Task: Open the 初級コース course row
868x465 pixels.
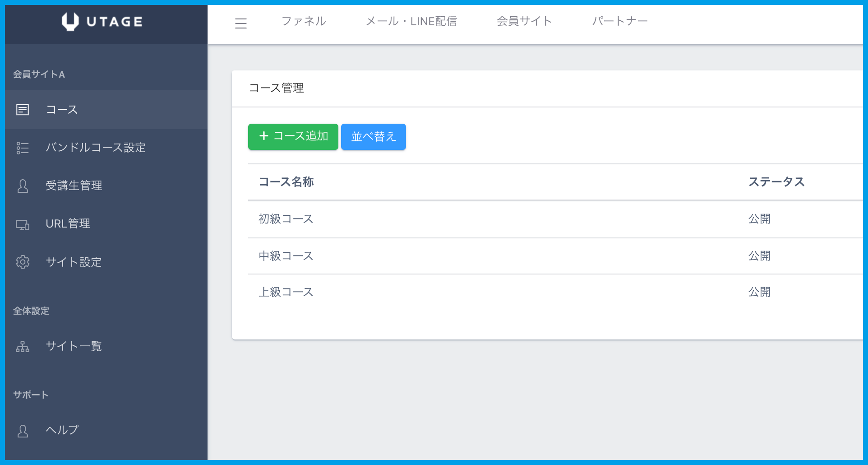Action: point(286,219)
